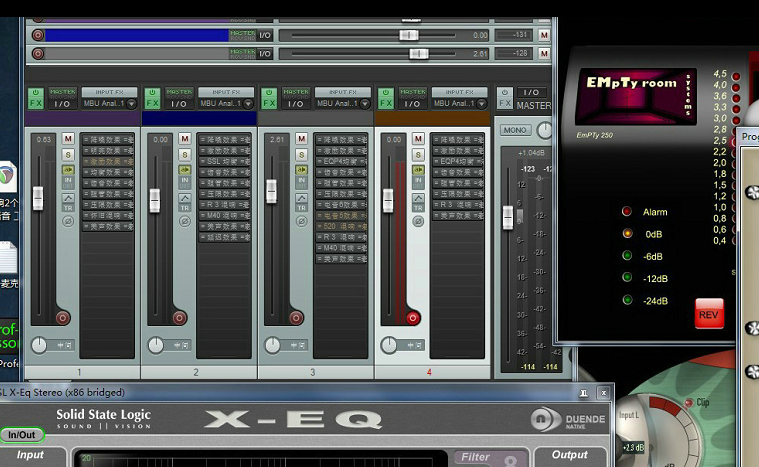Bypass FX on track 4 via power icon

[x=386, y=92]
